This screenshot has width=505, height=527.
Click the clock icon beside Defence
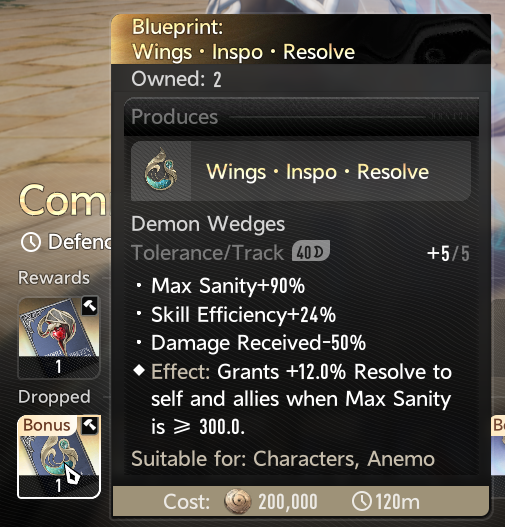tap(31, 242)
